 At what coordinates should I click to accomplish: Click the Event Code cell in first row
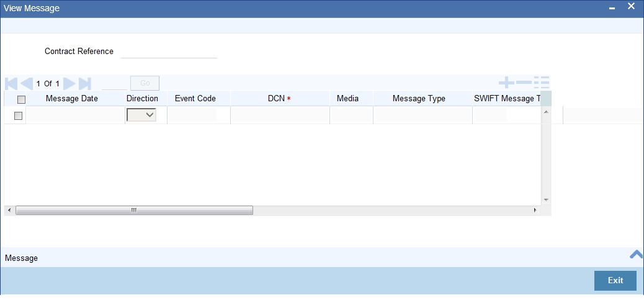[192, 115]
